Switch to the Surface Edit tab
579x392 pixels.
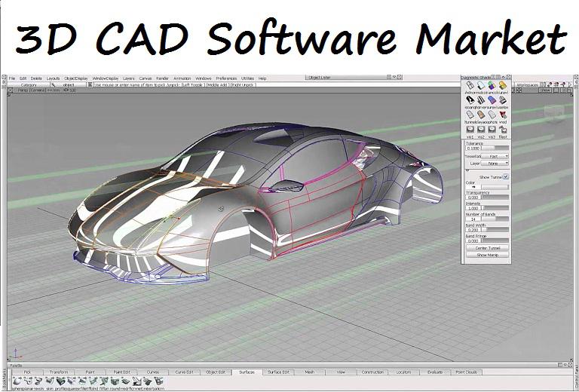[278, 372]
